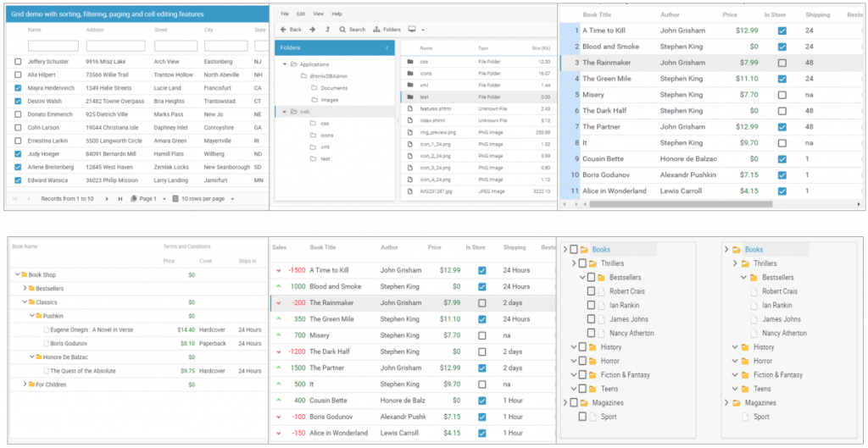Uncheck the Mayra Heidenreich row checkbox
This screenshot has width=868, height=448.
pyautogui.click(x=18, y=88)
